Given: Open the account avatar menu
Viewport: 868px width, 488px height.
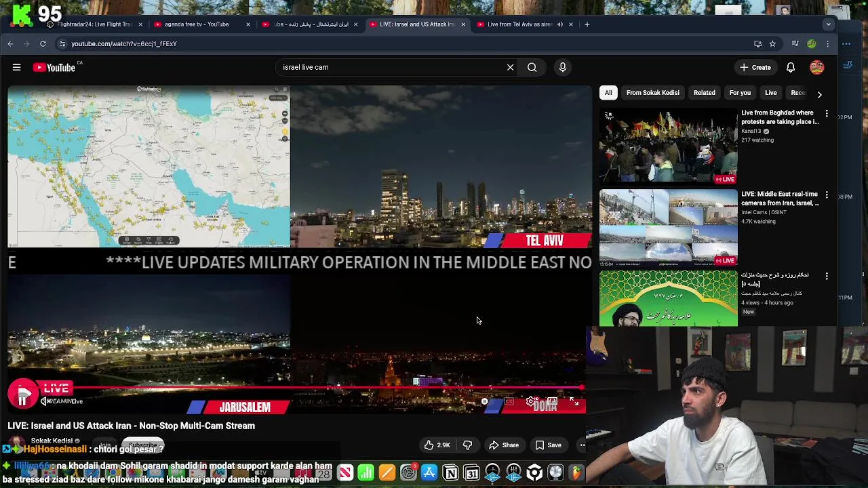Looking at the screenshot, I should pos(816,67).
